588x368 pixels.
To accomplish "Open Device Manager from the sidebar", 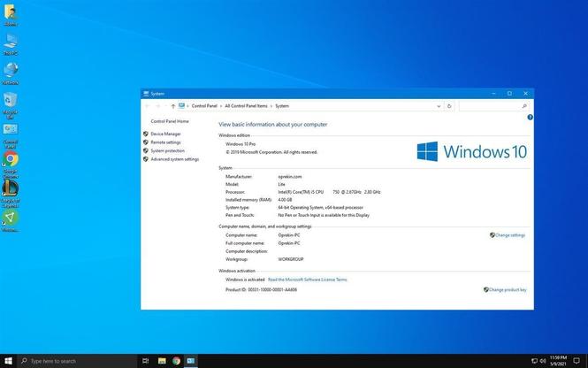I will click(x=165, y=134).
